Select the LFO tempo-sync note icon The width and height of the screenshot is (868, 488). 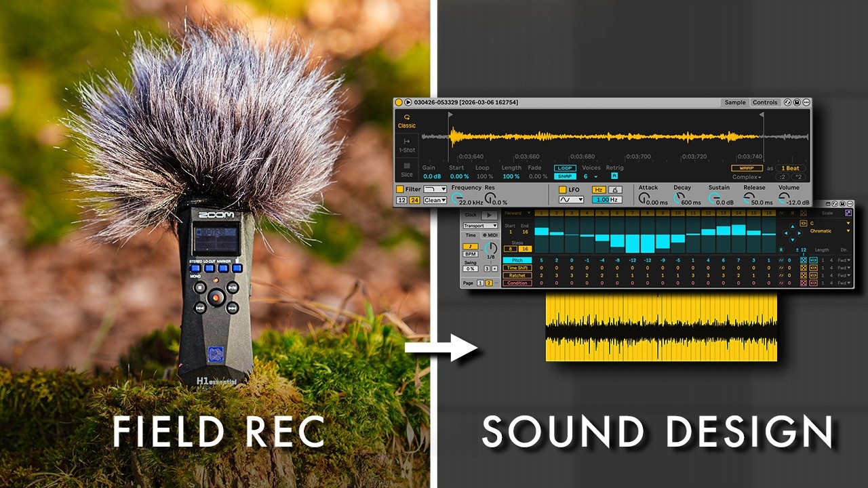coord(615,190)
